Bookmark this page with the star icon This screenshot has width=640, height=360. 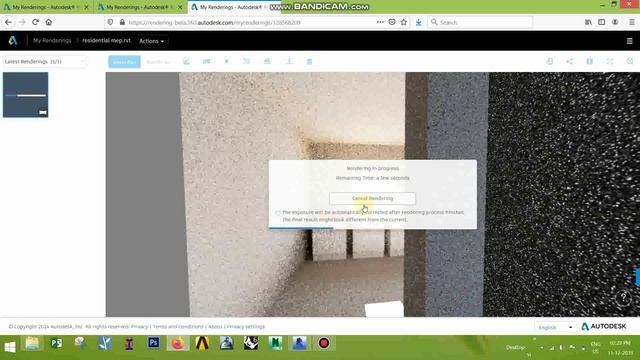[404, 22]
